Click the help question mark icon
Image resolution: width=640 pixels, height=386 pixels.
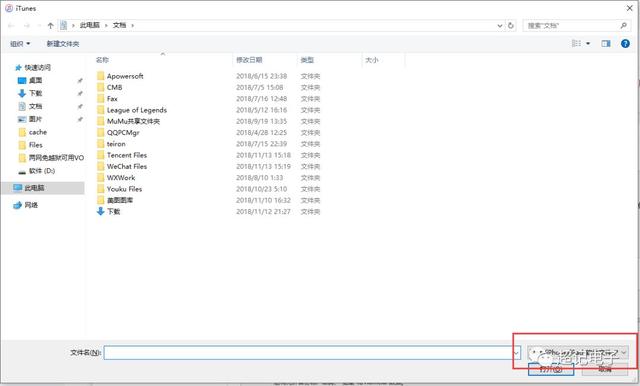tap(625, 43)
